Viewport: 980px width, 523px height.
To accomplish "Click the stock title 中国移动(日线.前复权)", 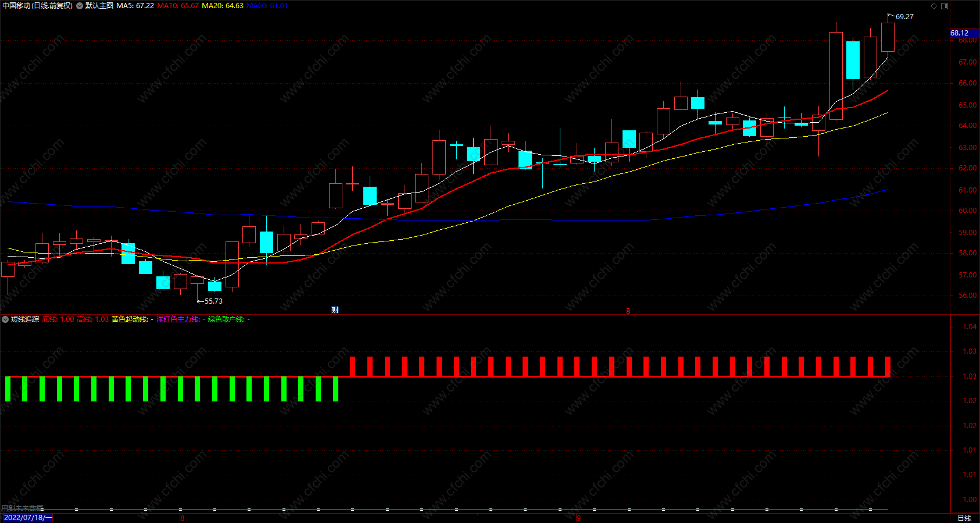I will (x=38, y=6).
